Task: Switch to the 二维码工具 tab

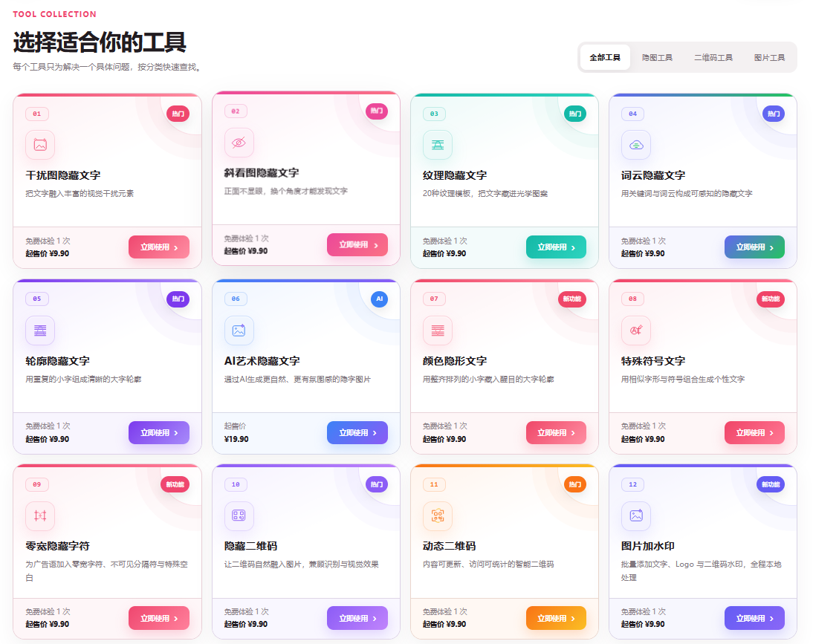Action: pos(713,57)
